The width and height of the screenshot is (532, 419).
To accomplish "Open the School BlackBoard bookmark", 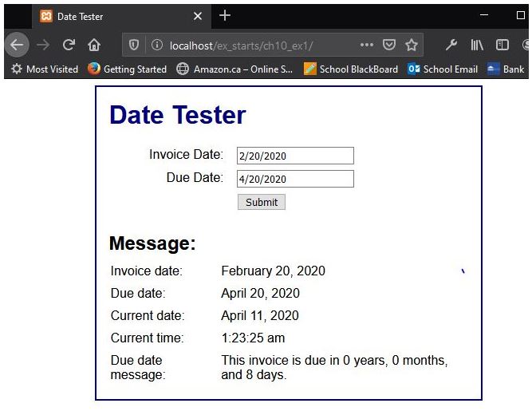I will [351, 69].
